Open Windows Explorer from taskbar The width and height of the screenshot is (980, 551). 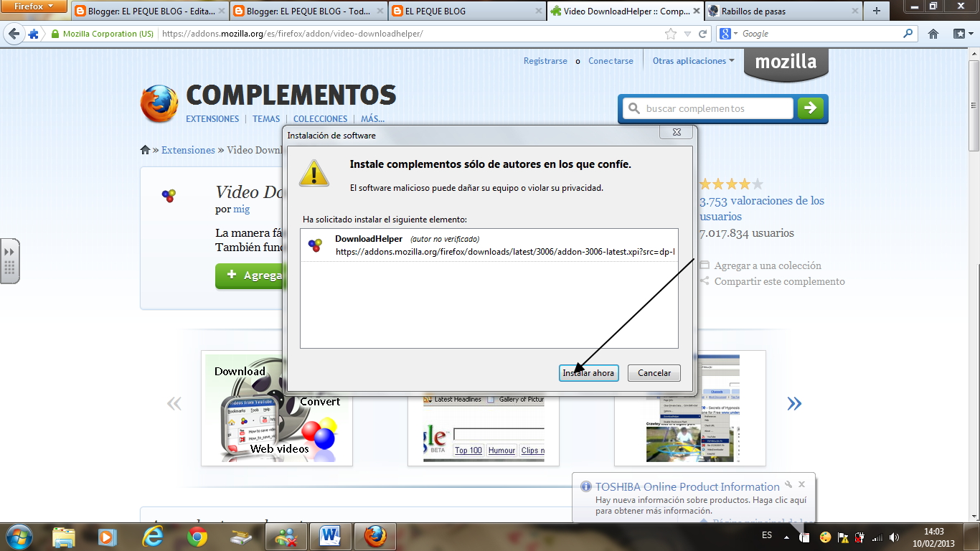(64, 536)
